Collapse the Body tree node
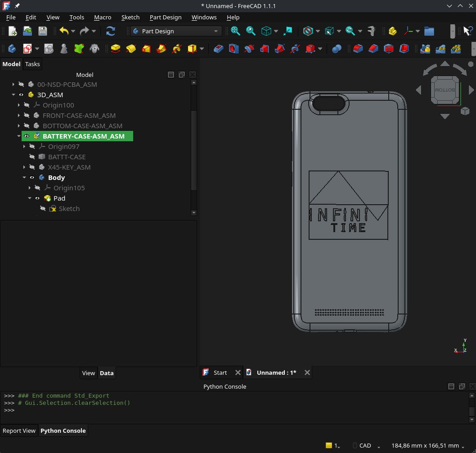Screen dimensions: 476x453 pyautogui.click(x=24, y=177)
